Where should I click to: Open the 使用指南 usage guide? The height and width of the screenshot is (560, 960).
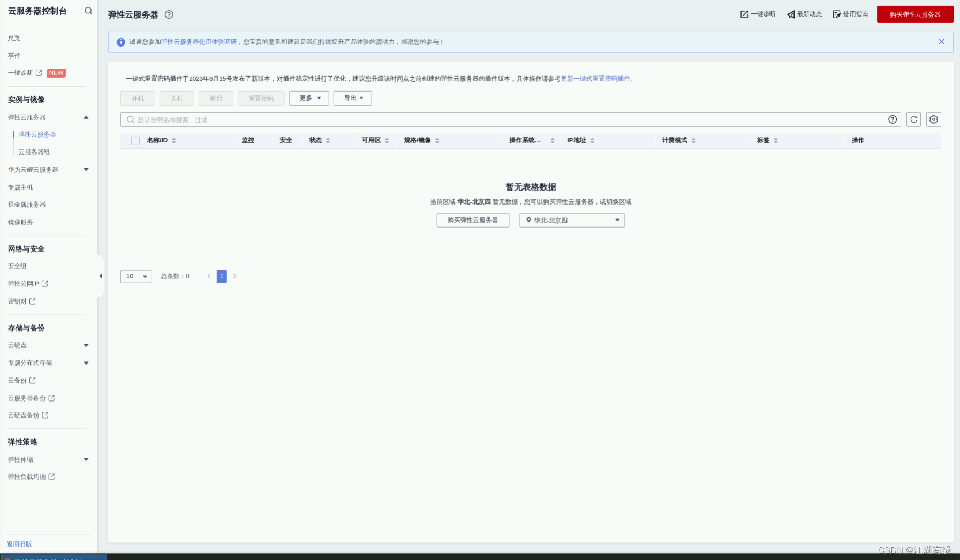coord(850,14)
